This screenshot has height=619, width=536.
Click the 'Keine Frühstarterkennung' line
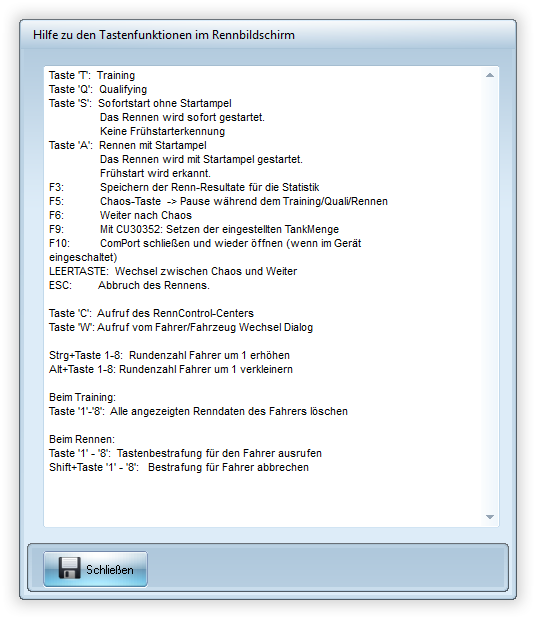click(162, 131)
